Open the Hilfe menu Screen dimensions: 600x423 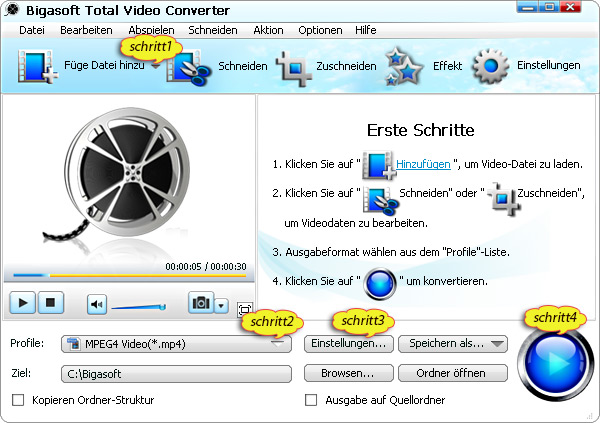(x=365, y=30)
